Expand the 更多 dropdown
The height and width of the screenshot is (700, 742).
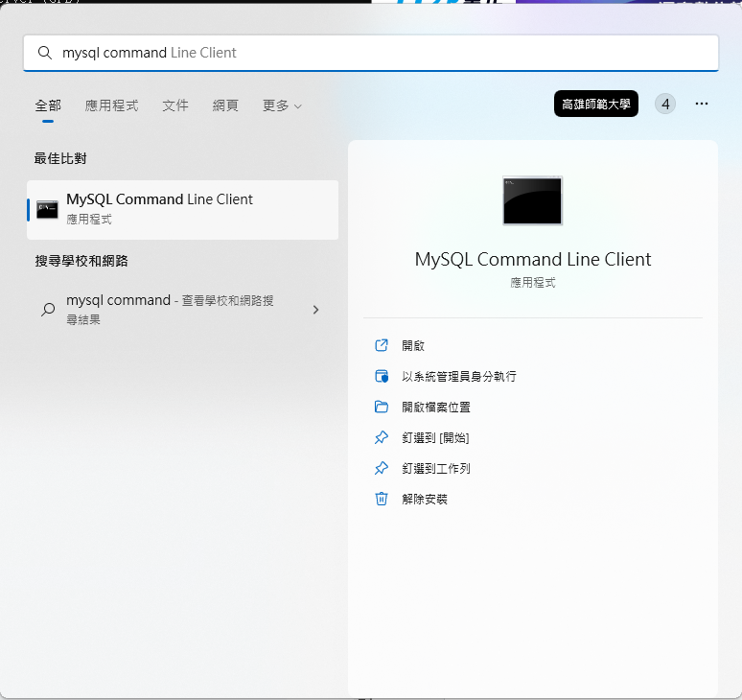click(282, 105)
